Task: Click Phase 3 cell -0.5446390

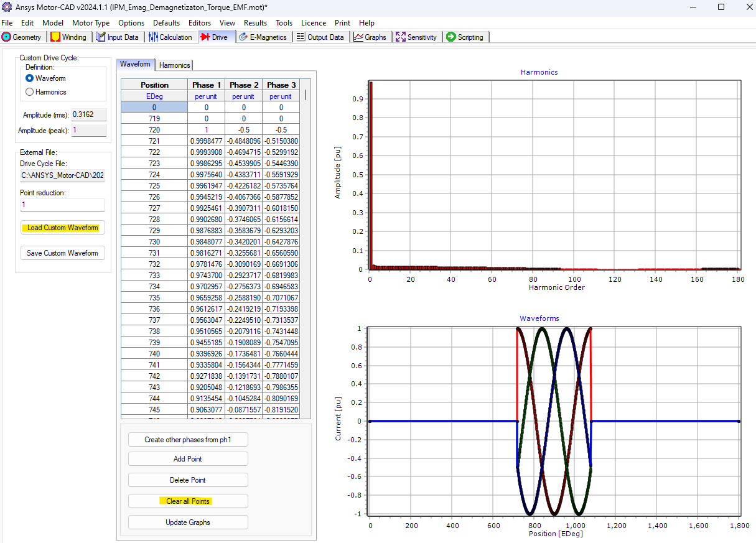Action: pos(281,164)
